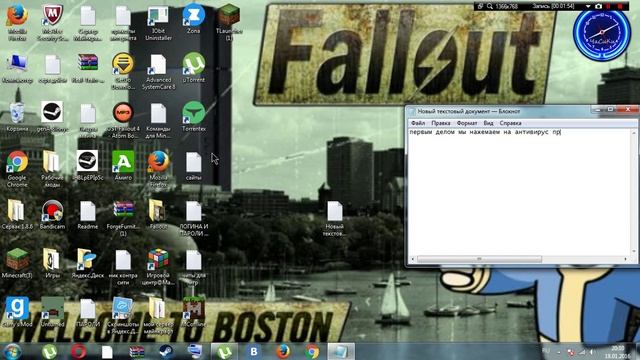Open the Справка menu in Блокнот
640x360 pixels.
pyautogui.click(x=510, y=123)
